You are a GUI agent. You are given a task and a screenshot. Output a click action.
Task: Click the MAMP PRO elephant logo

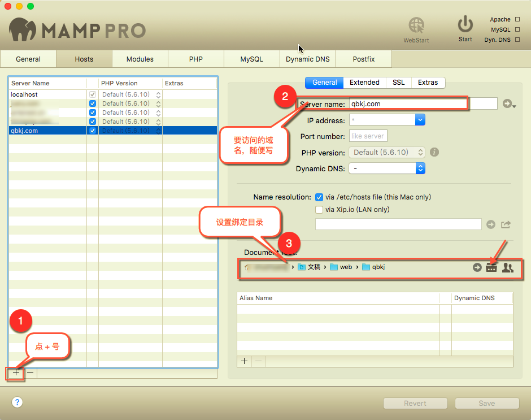(x=23, y=30)
